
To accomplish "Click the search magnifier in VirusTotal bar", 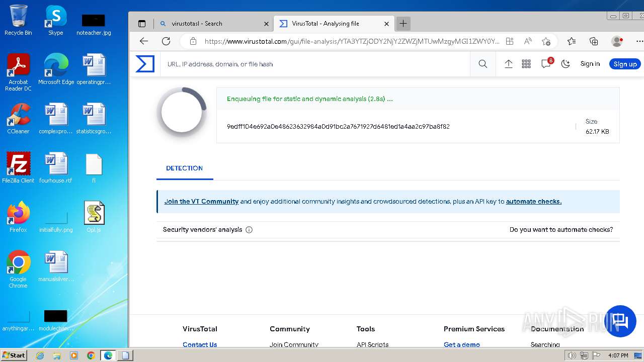I will point(483,64).
